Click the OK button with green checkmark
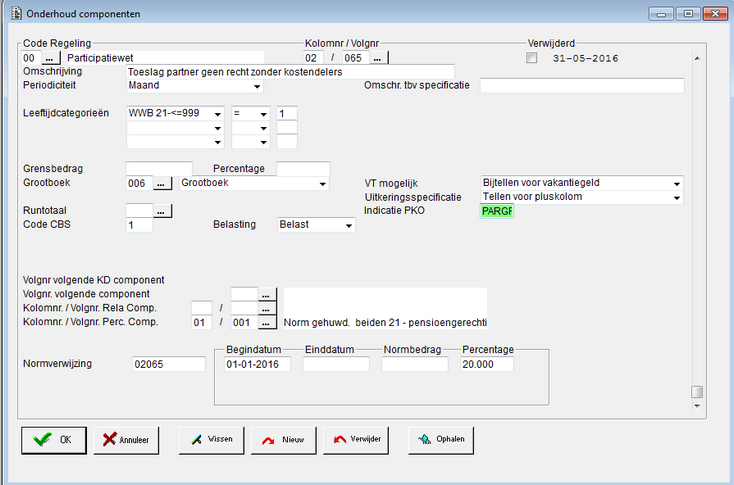The height and width of the screenshot is (485, 734). point(54,440)
